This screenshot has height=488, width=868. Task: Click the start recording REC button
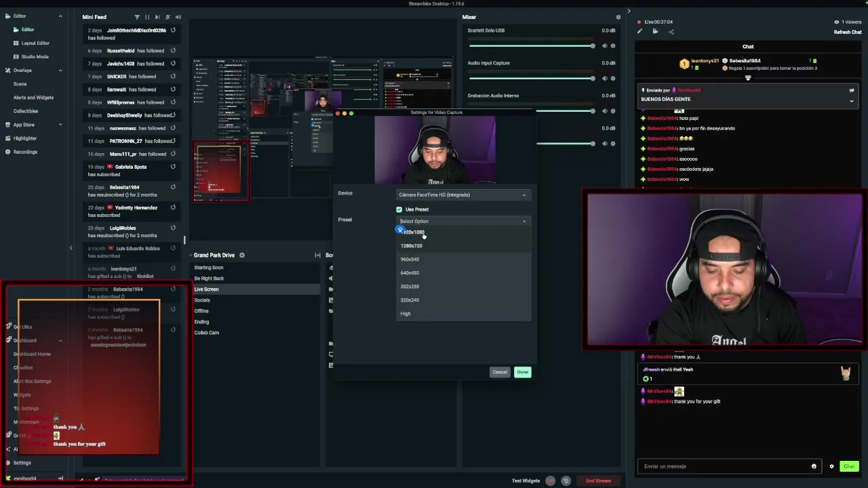(x=550, y=481)
